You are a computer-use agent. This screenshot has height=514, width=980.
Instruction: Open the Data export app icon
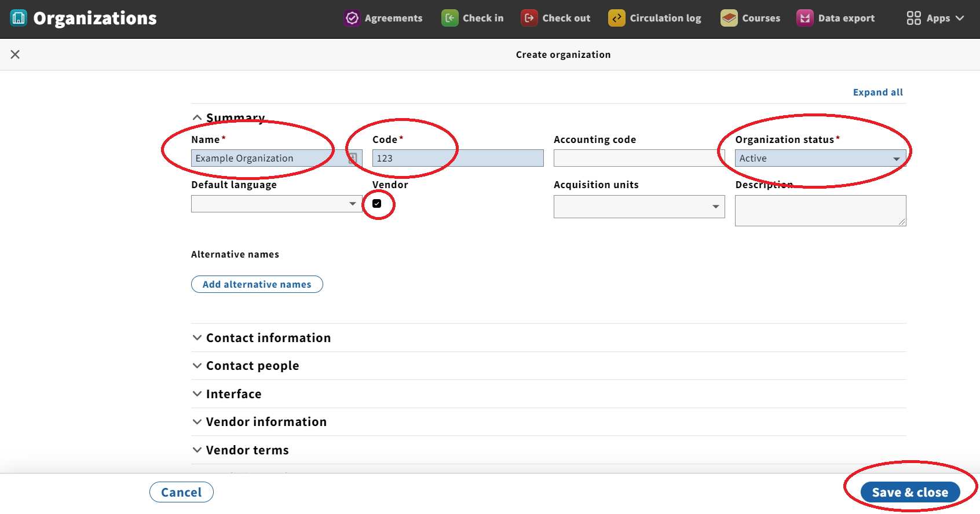point(805,18)
